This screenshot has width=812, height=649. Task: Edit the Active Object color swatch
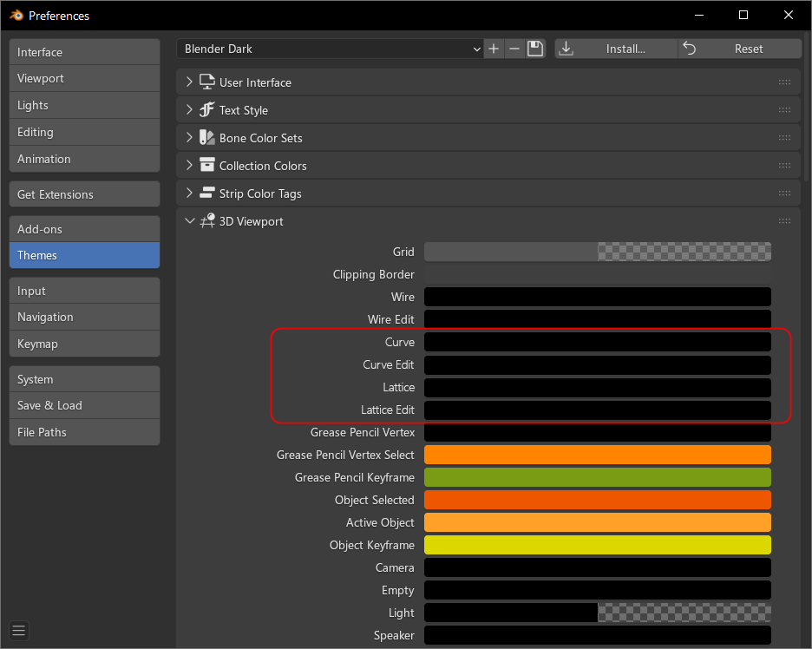point(598,522)
